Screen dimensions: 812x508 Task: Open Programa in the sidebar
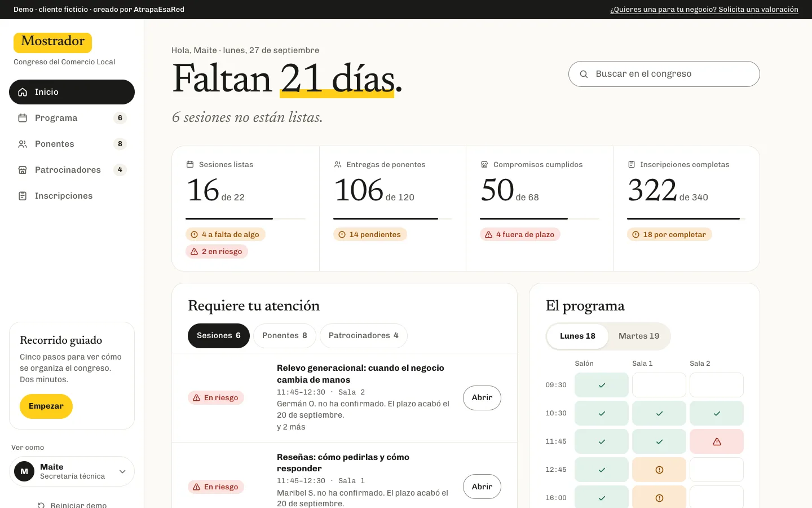(72, 118)
